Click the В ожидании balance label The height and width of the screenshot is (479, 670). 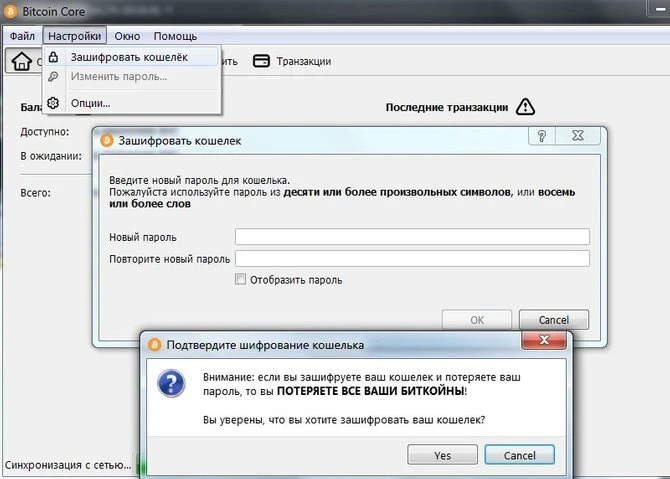(x=51, y=156)
